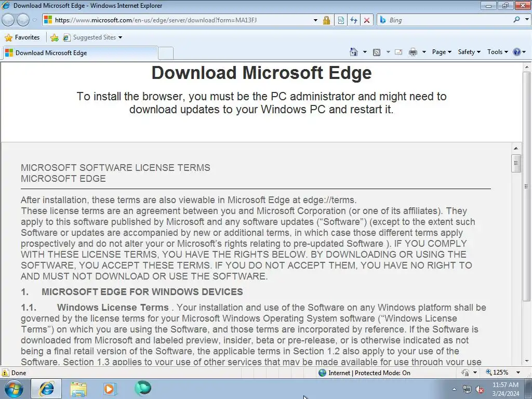Click MICROSOFT SOFTWARE LICENSE TERMS text
532x399 pixels.
tap(115, 168)
